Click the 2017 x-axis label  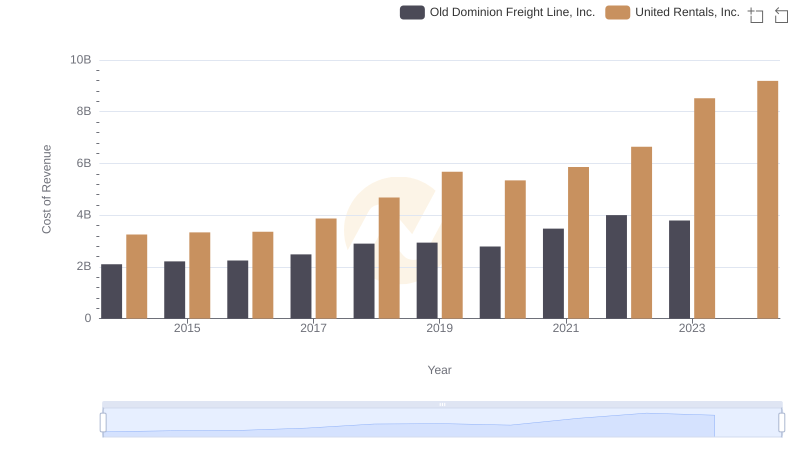coord(313,328)
